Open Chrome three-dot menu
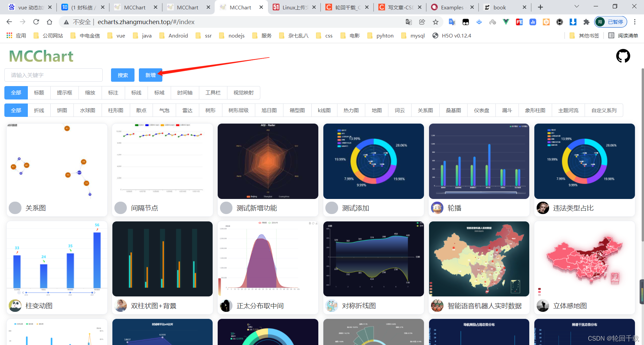The height and width of the screenshot is (345, 644). (635, 22)
